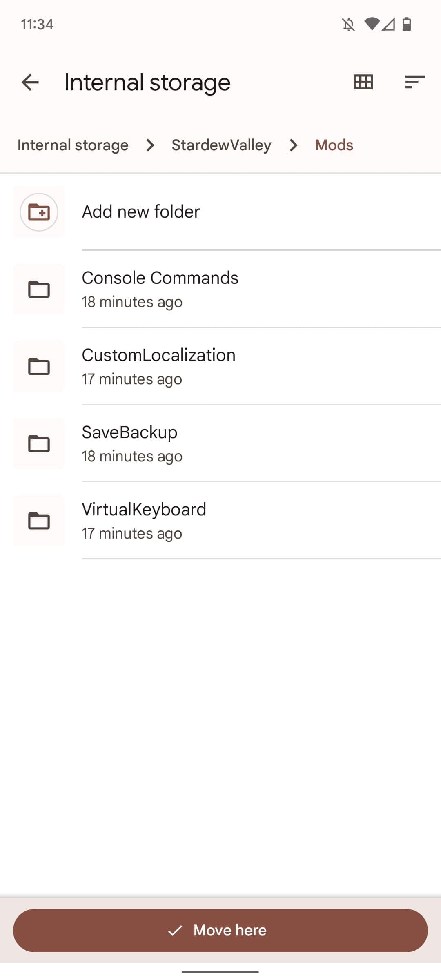Tap the CustomLocalization folder icon
This screenshot has height=980, width=441.
[x=39, y=366]
